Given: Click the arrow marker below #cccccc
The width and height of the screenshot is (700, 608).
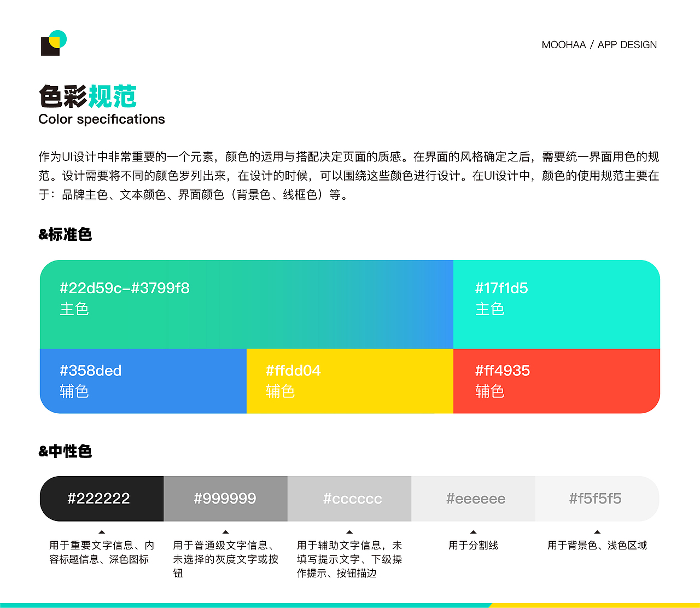Looking at the screenshot, I should coord(349,532).
